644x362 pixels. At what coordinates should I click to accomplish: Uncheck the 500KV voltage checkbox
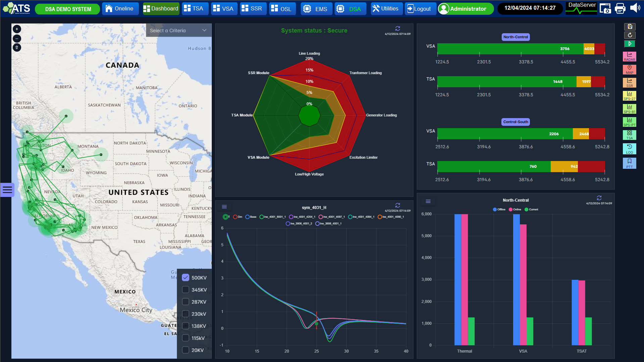[x=186, y=277]
